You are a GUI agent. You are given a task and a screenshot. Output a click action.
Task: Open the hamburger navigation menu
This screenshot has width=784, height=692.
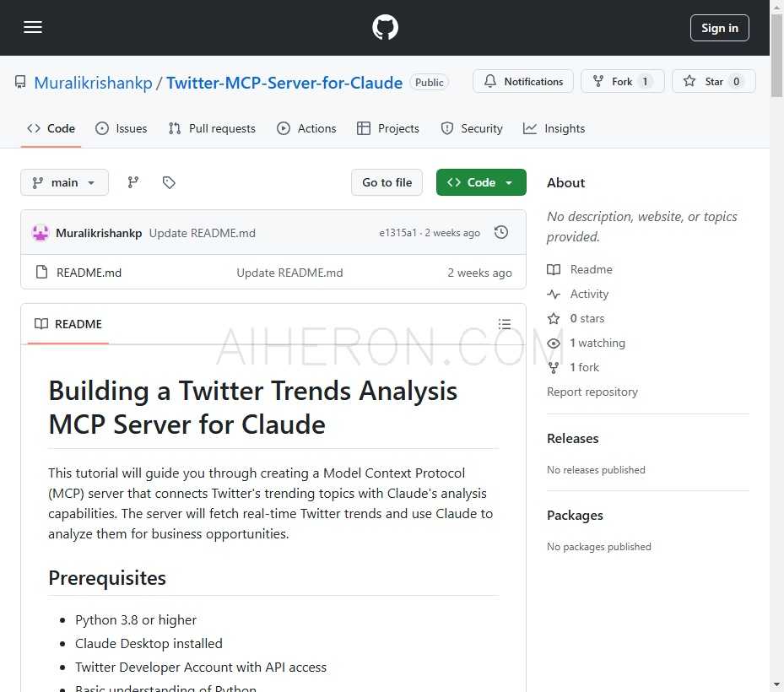point(33,27)
